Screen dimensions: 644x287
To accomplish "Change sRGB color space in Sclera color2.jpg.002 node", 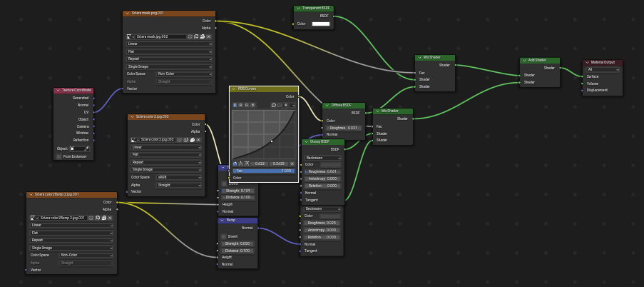I will [x=179, y=177].
